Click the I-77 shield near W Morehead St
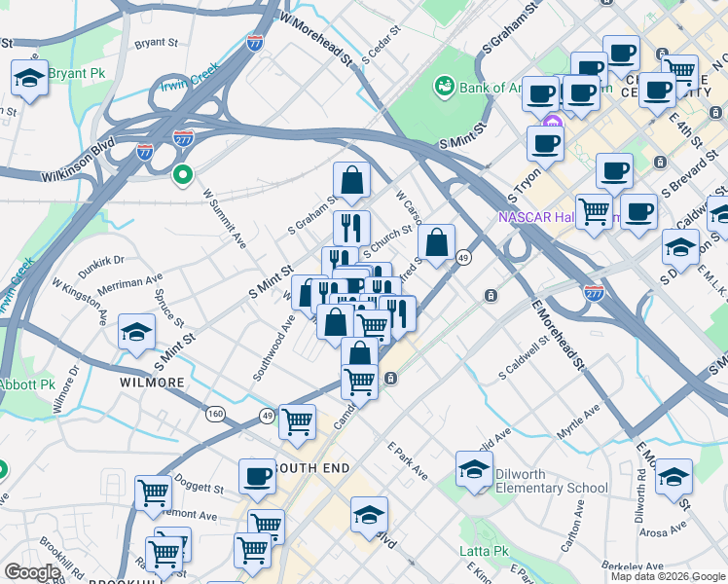The height and width of the screenshot is (584, 728). [x=255, y=43]
